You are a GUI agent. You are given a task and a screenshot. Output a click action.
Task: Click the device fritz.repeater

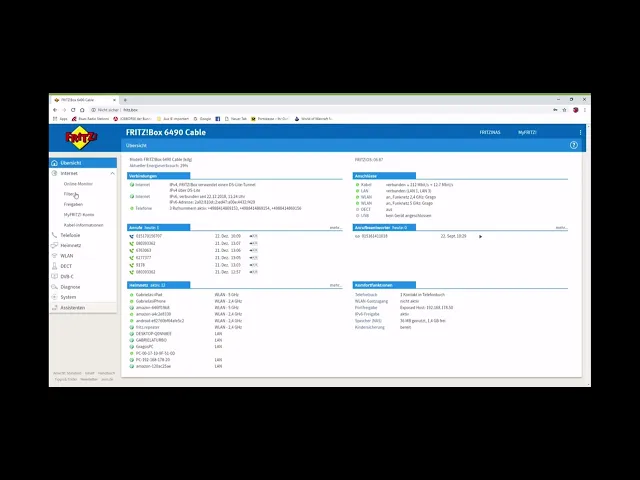click(147, 327)
